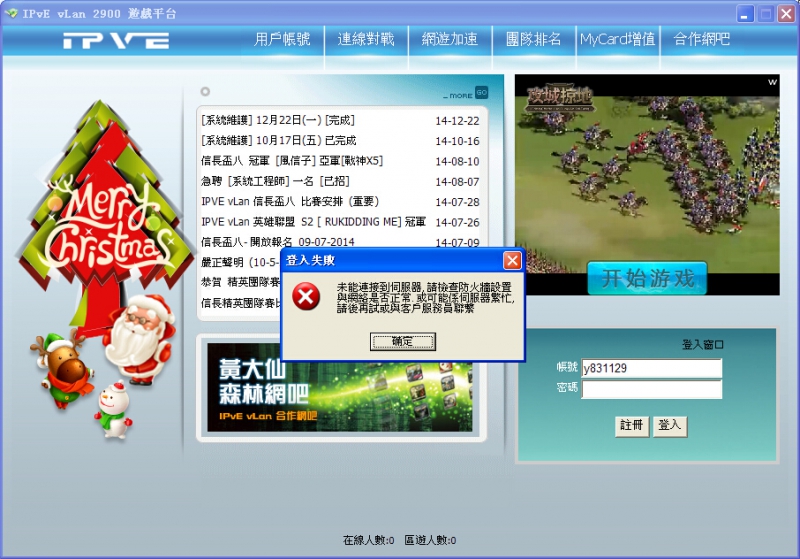Open news IPVE vLan 英雄聯盟 S2 冠軍

pos(313,222)
